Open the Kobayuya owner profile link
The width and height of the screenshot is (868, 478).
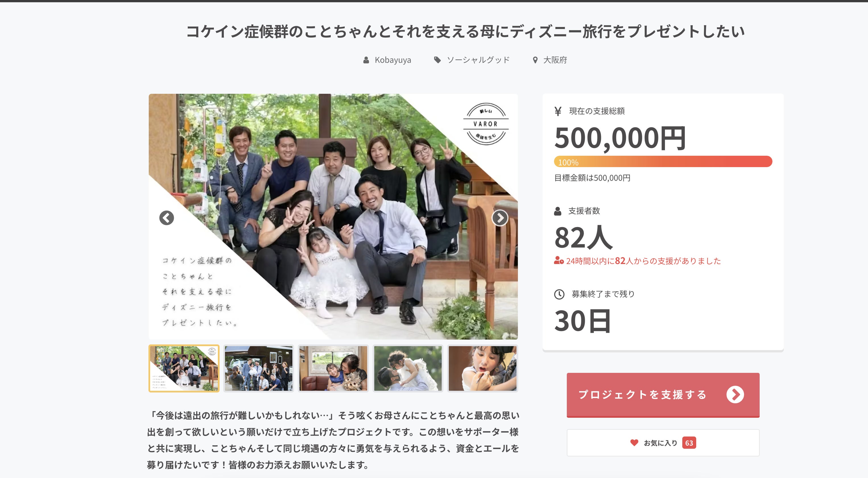click(392, 60)
